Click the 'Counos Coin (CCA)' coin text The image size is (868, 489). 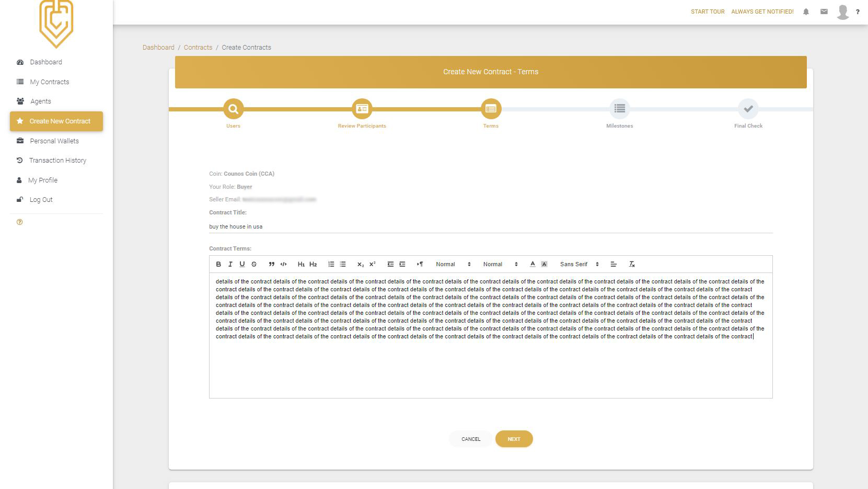point(249,174)
